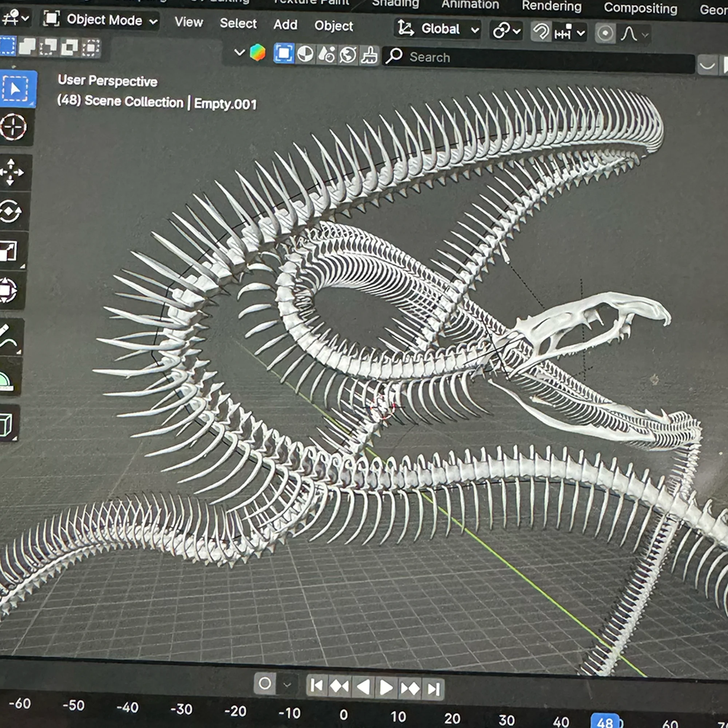Screen dimensions: 728x728
Task: Click frame 20 on the timeline
Action: tap(452, 719)
